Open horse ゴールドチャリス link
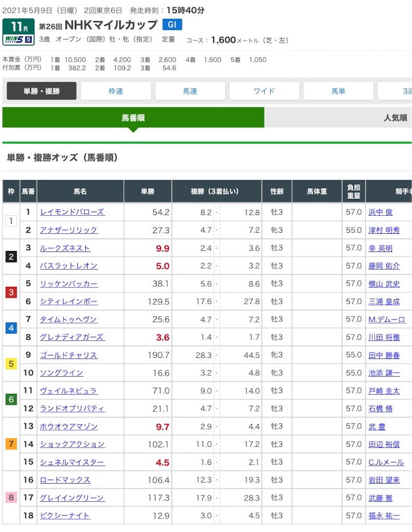 pyautogui.click(x=69, y=355)
